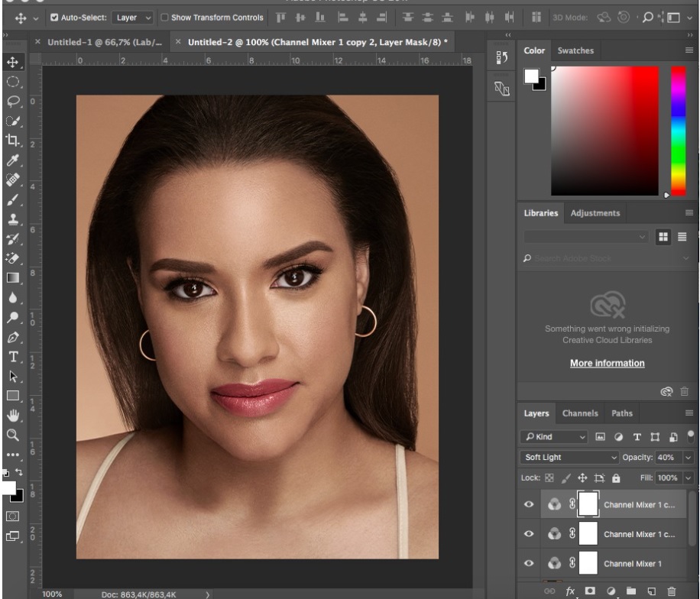Image resolution: width=700 pixels, height=599 pixels.
Task: Select the Crop tool
Action: 13,140
